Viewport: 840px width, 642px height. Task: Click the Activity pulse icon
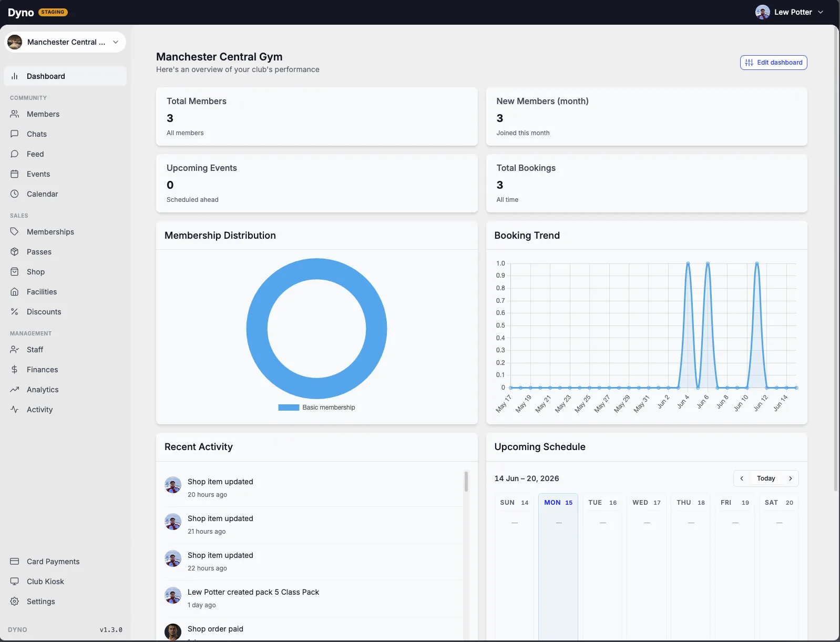tap(15, 410)
